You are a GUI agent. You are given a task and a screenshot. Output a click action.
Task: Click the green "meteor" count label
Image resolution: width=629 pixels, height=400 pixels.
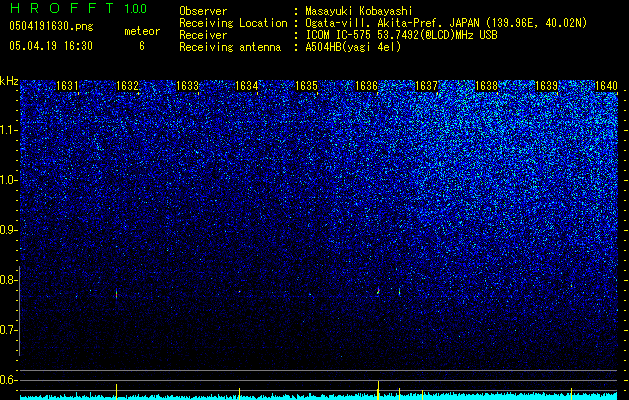[142, 31]
